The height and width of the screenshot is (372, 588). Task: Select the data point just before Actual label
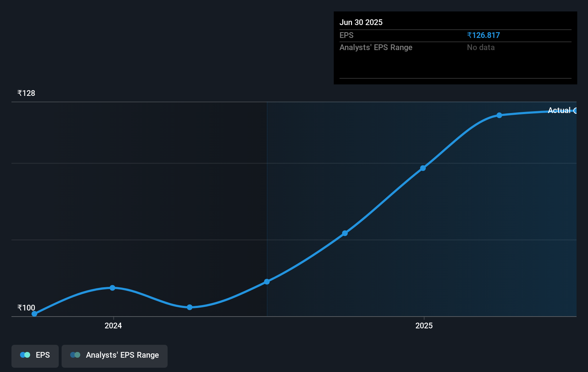499,115
